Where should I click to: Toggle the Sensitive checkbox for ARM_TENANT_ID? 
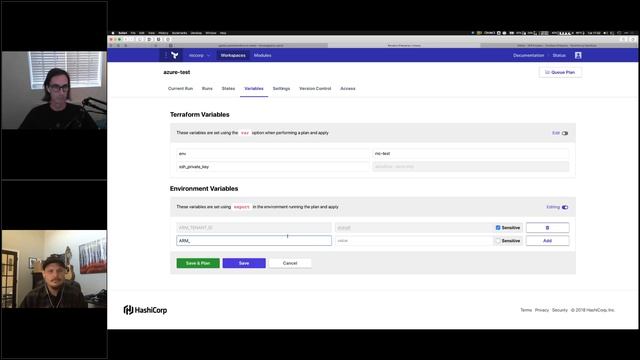click(x=498, y=228)
